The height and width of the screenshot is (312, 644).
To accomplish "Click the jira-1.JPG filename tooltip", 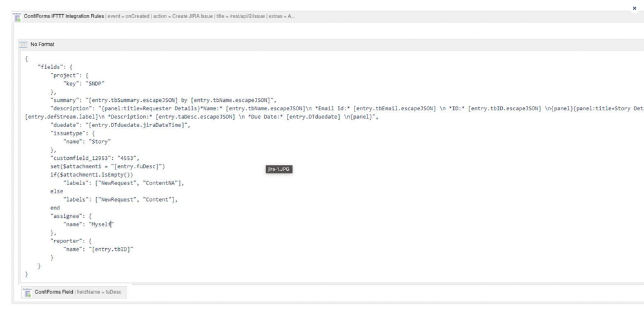I will tap(279, 169).
